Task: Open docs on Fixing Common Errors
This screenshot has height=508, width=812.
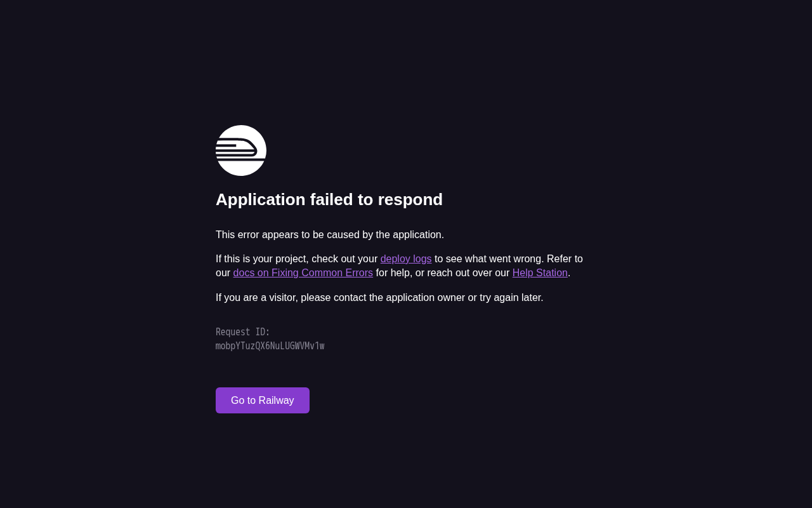Action: [303, 273]
